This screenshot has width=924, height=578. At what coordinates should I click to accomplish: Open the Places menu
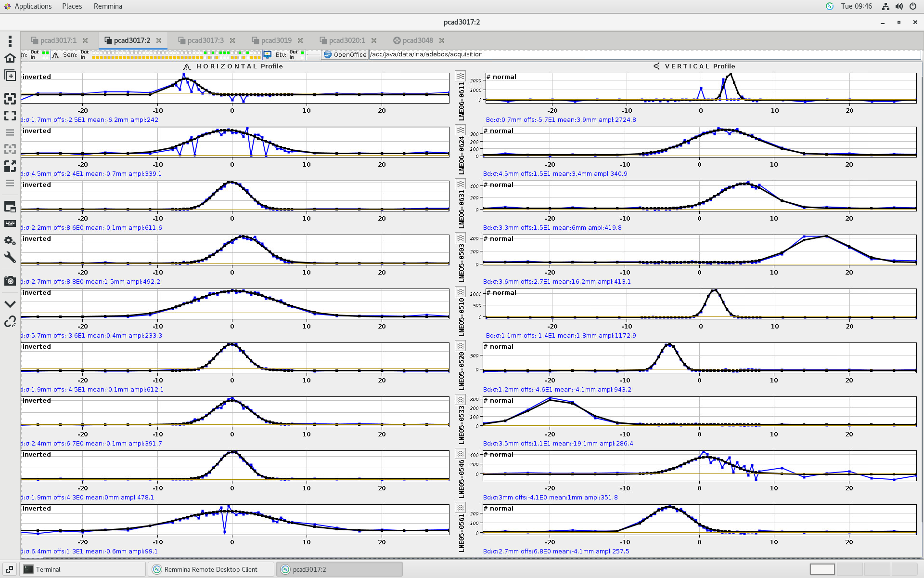(x=72, y=6)
